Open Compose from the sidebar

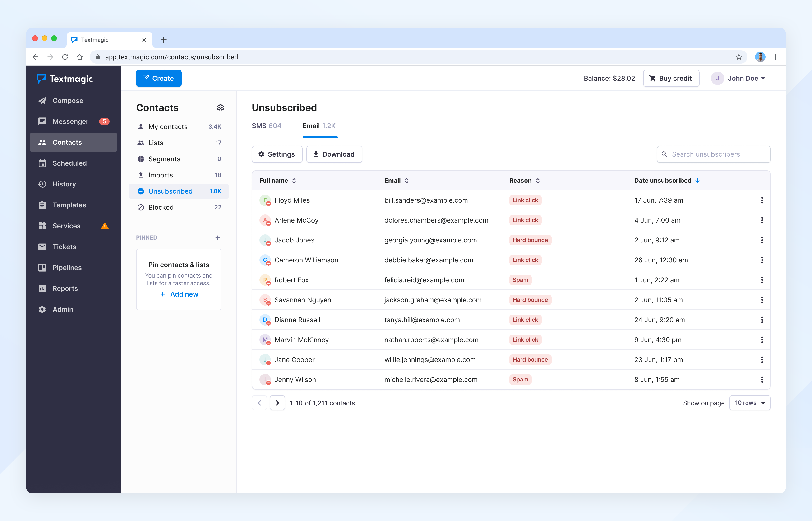point(73,101)
